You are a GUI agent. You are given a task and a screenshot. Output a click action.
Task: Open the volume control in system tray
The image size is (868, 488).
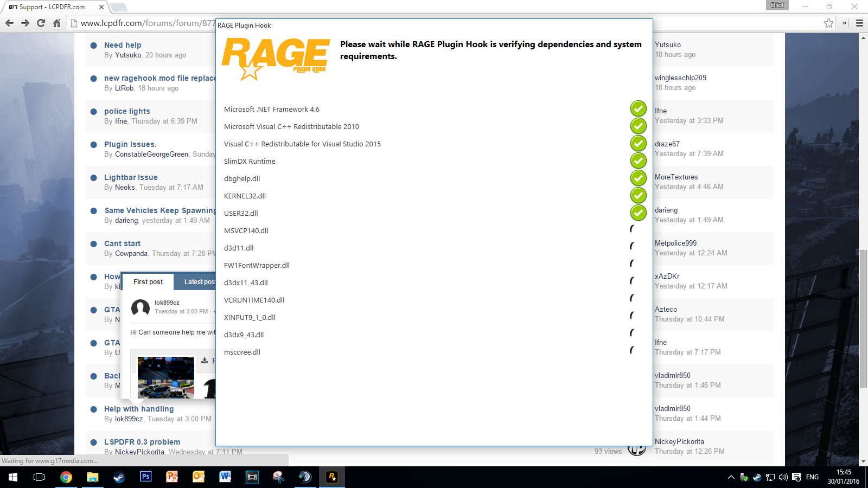tap(783, 477)
